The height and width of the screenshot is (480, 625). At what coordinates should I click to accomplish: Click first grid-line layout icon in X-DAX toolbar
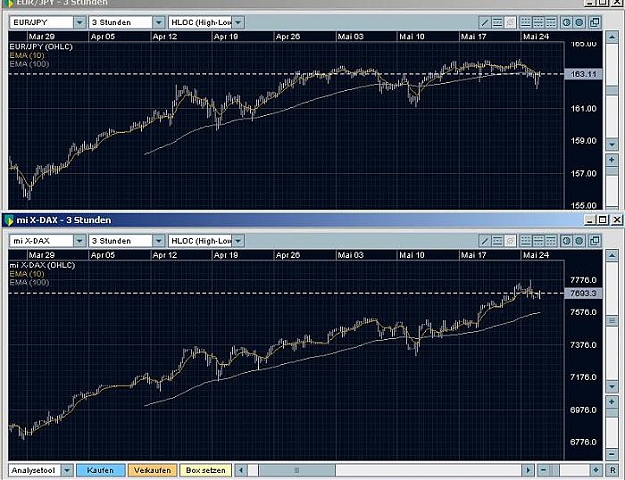point(526,241)
